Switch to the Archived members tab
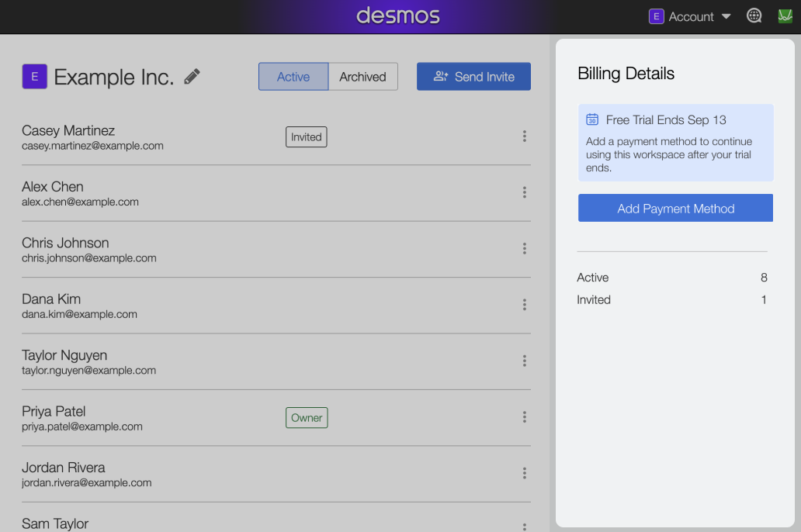Viewport: 801px width, 532px height. 362,77
